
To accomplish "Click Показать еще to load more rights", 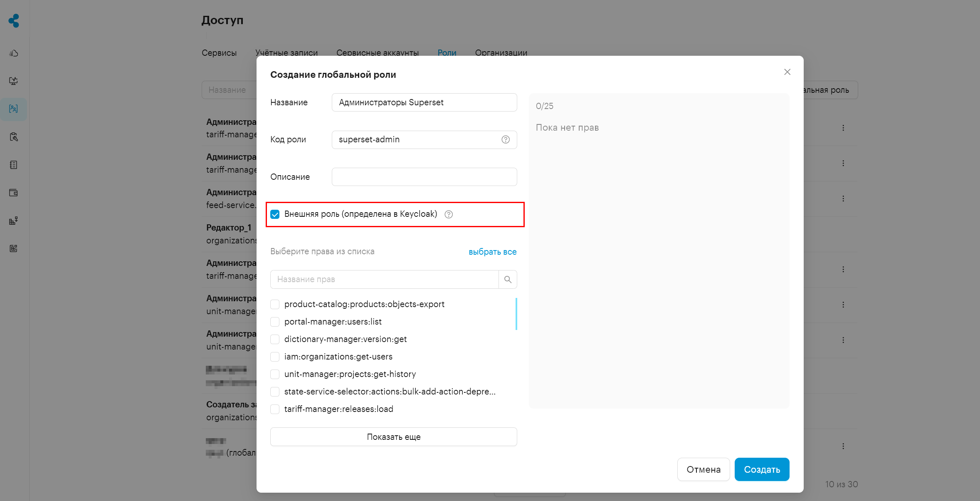I will click(x=393, y=437).
